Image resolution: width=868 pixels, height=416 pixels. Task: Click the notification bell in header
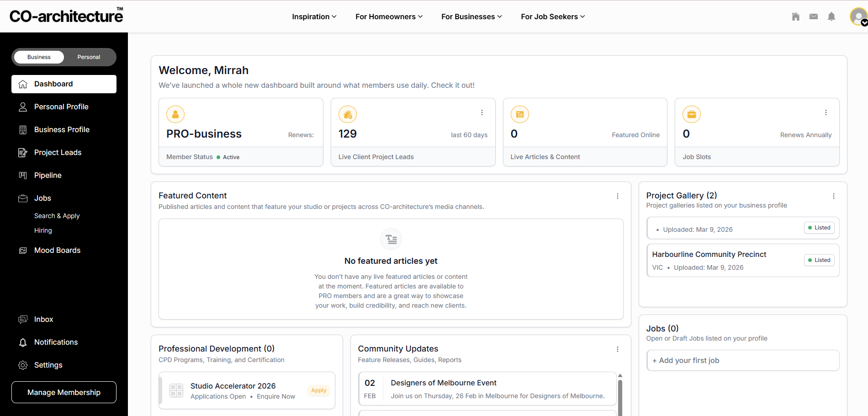point(831,16)
